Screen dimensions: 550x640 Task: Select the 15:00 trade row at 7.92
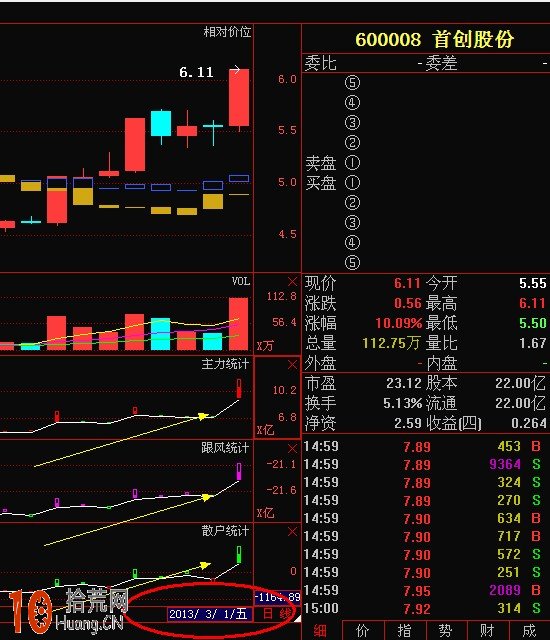[x=425, y=609]
